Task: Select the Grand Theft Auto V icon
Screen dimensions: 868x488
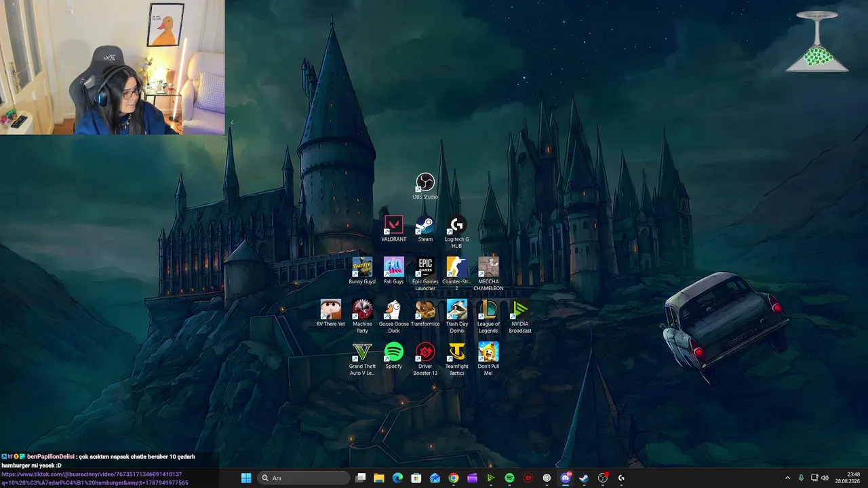Action: 362,359
